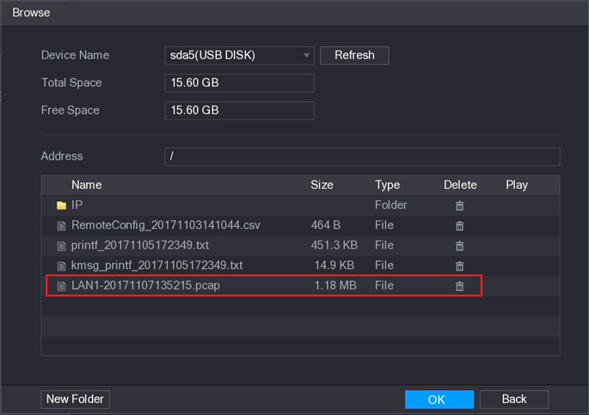Click trash icon for kmsg_printf_20171105172349.txt
The image size is (589, 415).
tap(459, 266)
